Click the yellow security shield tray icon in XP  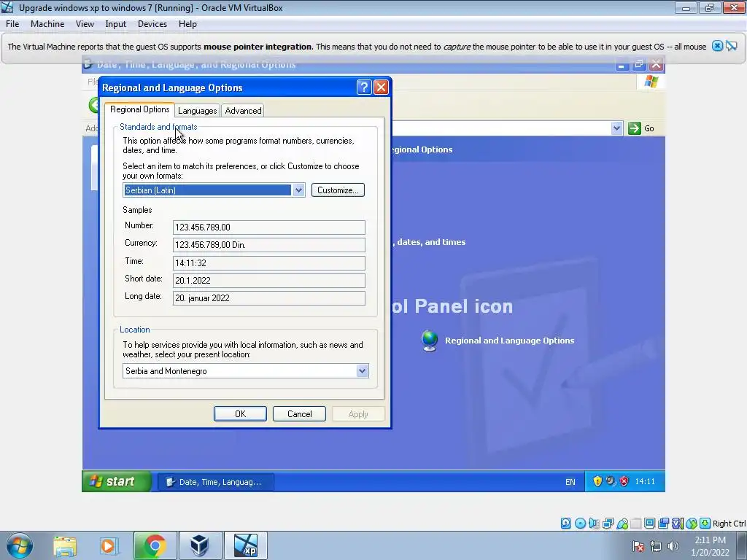(597, 481)
